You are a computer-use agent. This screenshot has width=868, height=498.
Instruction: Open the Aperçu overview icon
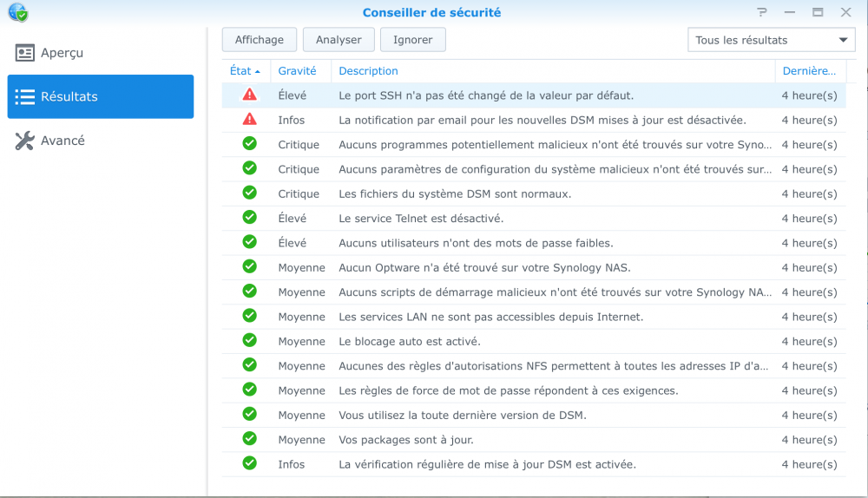point(24,53)
